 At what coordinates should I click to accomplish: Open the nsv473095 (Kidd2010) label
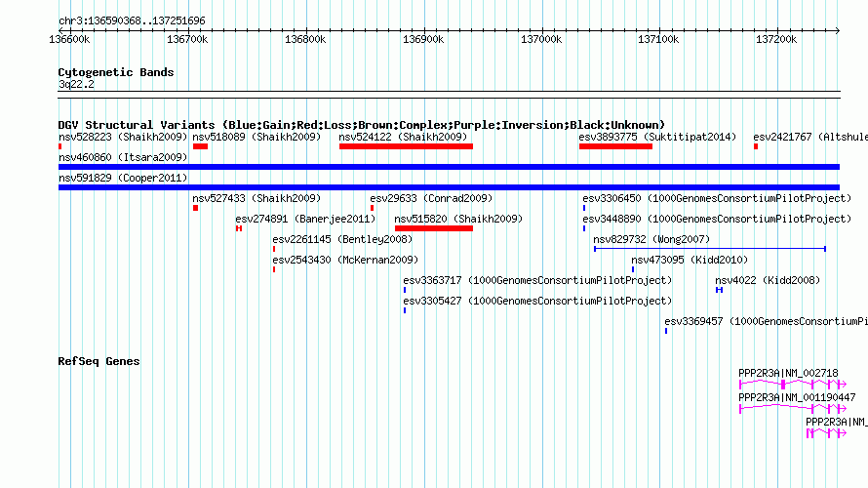690,260
